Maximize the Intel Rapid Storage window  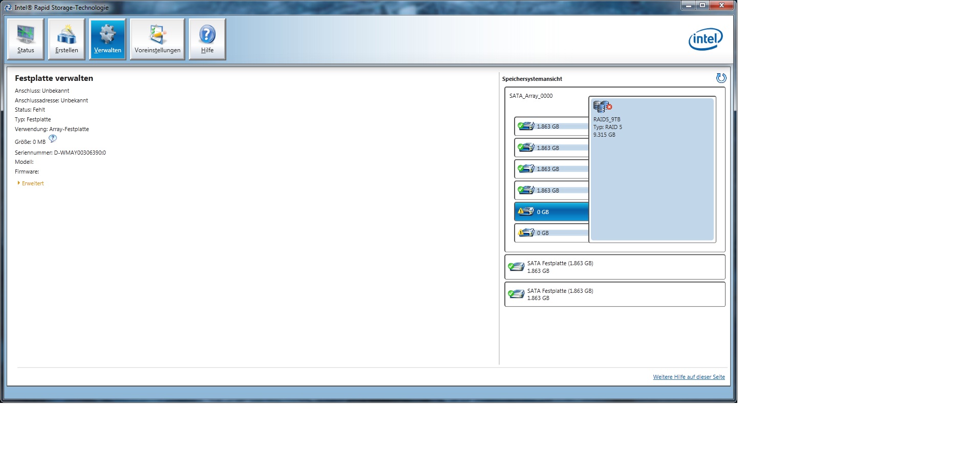[703, 6]
